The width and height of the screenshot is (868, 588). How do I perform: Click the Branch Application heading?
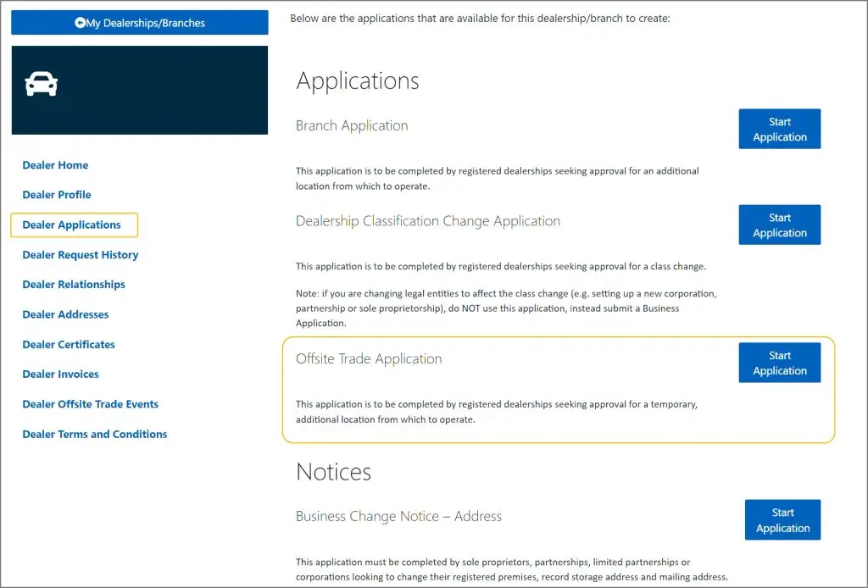(352, 126)
